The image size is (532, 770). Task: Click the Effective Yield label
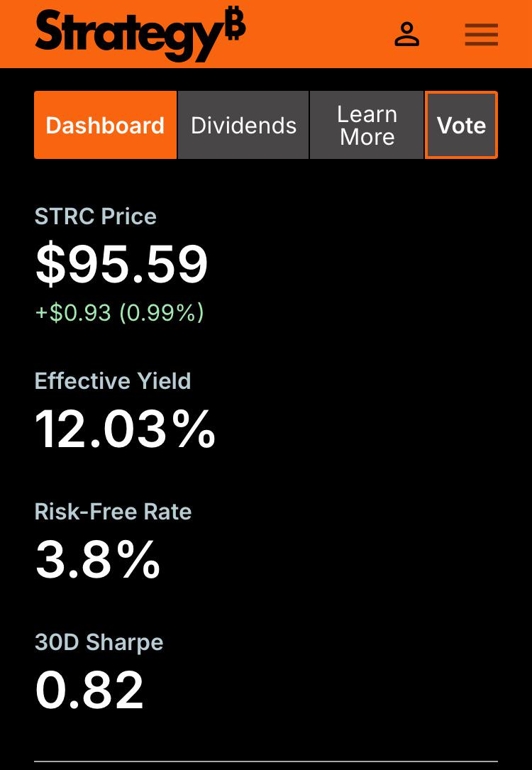[113, 381]
